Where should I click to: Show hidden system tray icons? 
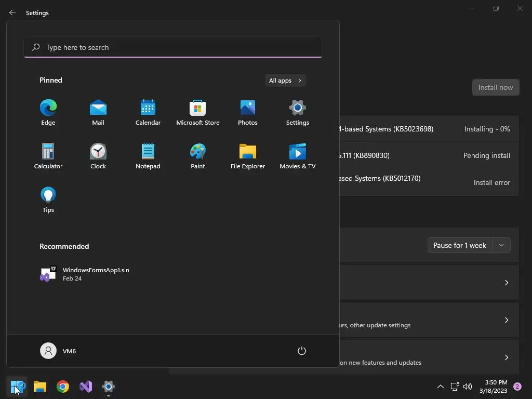(x=441, y=387)
